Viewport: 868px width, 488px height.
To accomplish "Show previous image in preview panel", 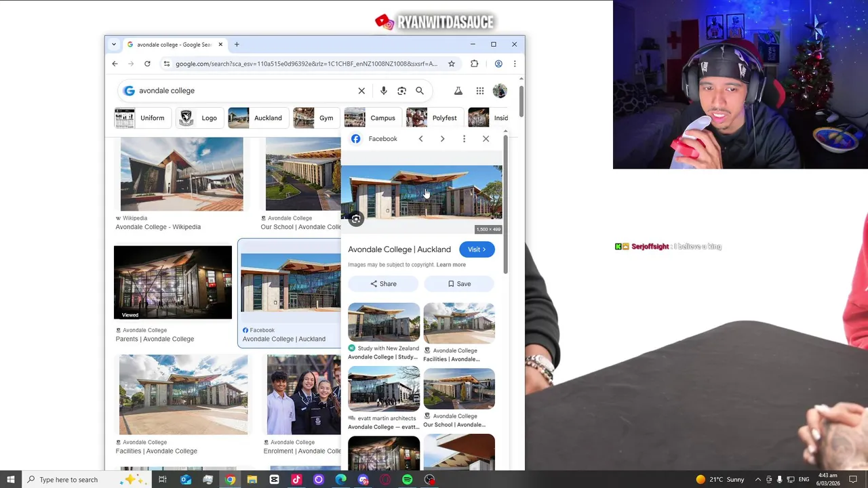I will point(420,139).
